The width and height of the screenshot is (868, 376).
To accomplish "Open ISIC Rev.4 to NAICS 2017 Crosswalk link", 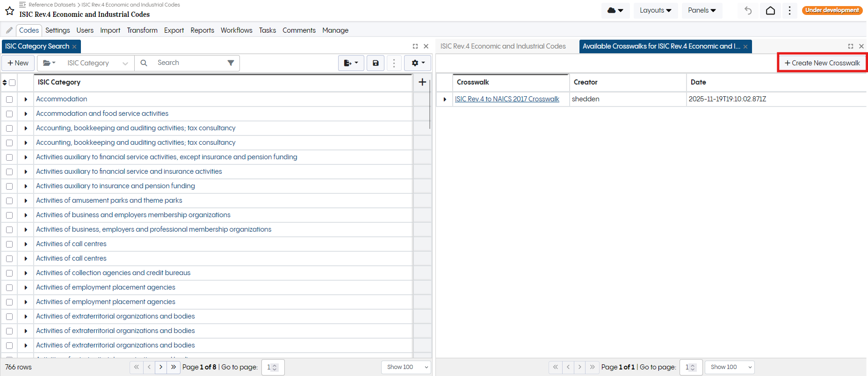I will 507,99.
